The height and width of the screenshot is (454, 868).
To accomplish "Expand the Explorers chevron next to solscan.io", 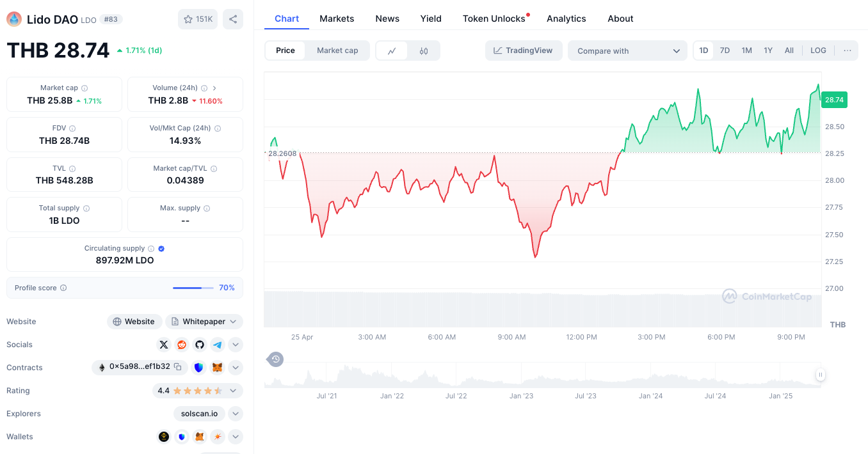I will point(236,414).
